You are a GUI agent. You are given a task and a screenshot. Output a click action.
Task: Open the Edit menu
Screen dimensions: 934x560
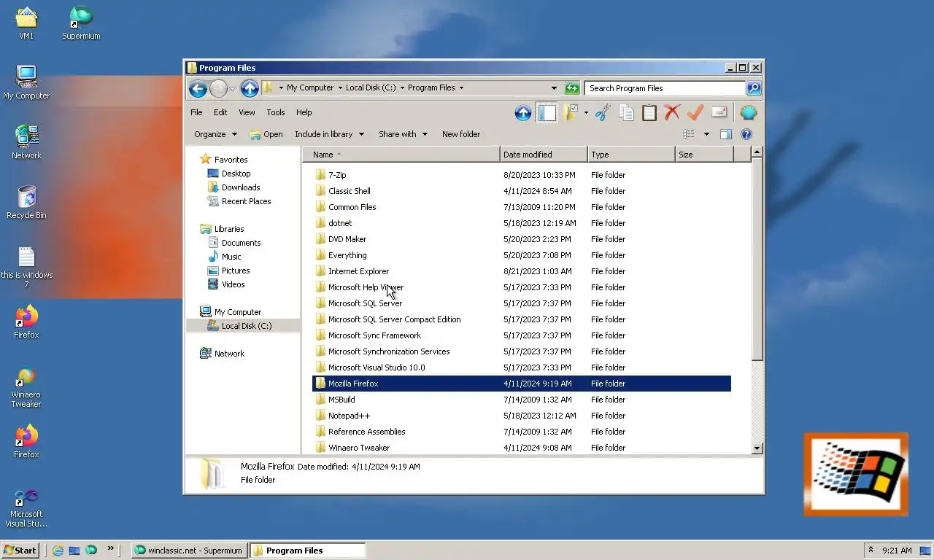(220, 112)
